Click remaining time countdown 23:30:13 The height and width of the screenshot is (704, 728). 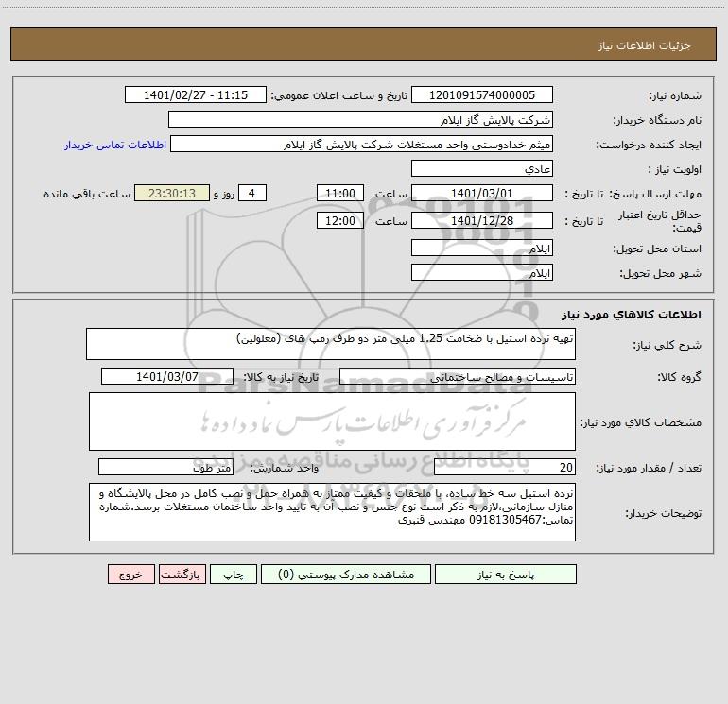(x=172, y=193)
